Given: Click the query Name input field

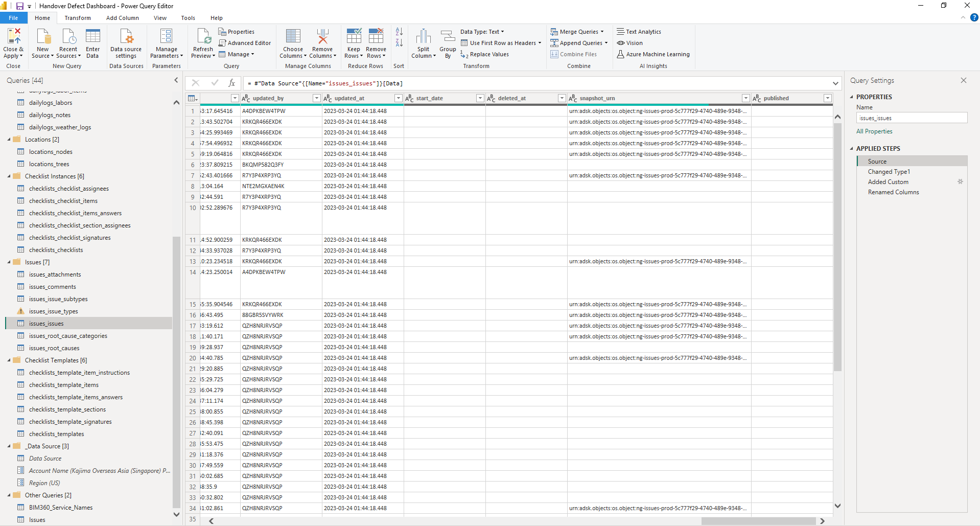Looking at the screenshot, I should click(912, 118).
